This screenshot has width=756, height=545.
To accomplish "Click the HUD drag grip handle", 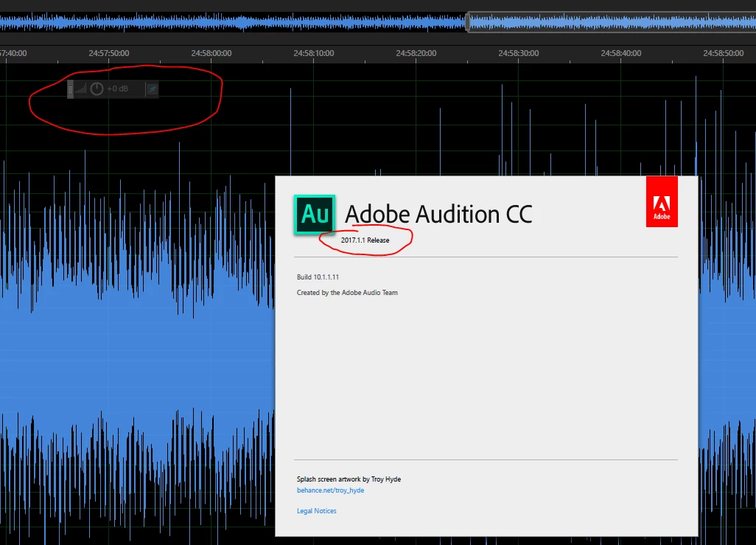I will [x=71, y=88].
